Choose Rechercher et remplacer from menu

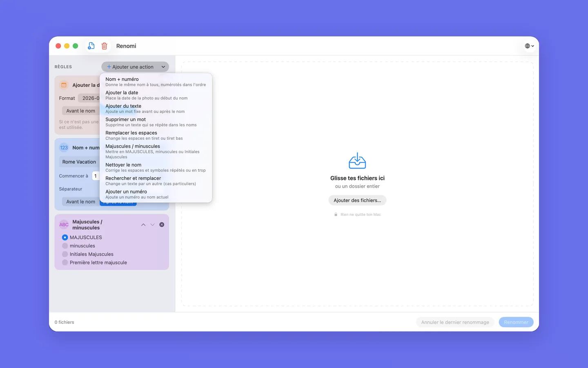pyautogui.click(x=156, y=181)
